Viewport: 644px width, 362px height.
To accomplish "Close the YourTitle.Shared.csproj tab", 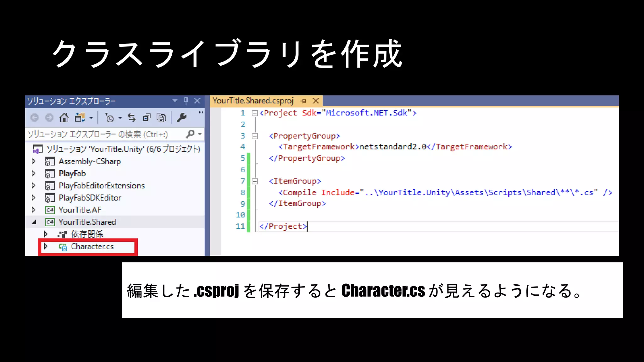I will coord(316,101).
